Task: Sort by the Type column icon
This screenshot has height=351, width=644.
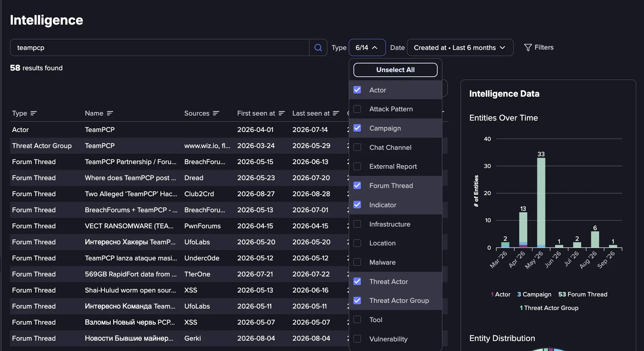Action: tap(34, 113)
